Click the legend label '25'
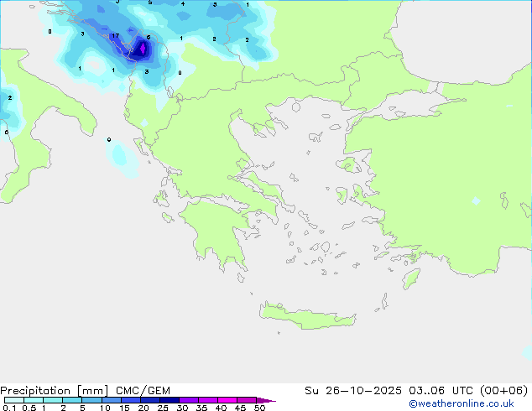Screen dimensions: 532x411 tap(163, 408)
